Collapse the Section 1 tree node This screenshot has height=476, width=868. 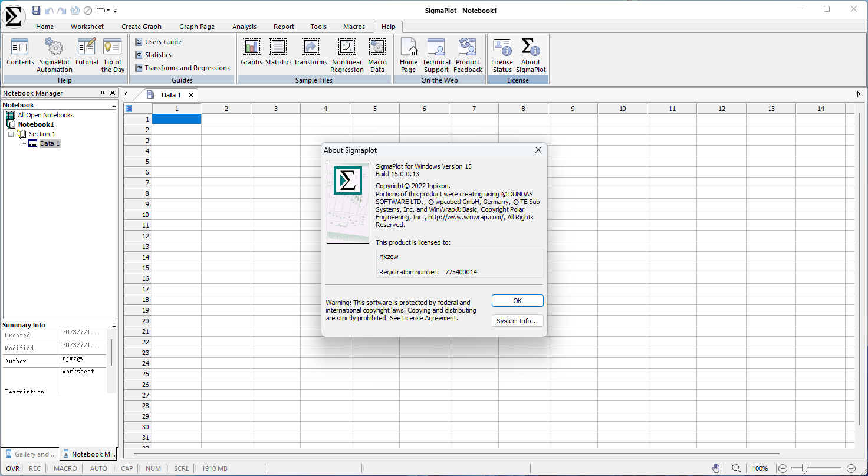(x=11, y=134)
